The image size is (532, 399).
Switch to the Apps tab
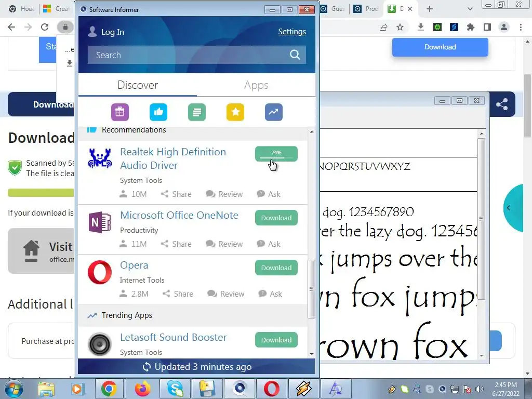tap(256, 85)
